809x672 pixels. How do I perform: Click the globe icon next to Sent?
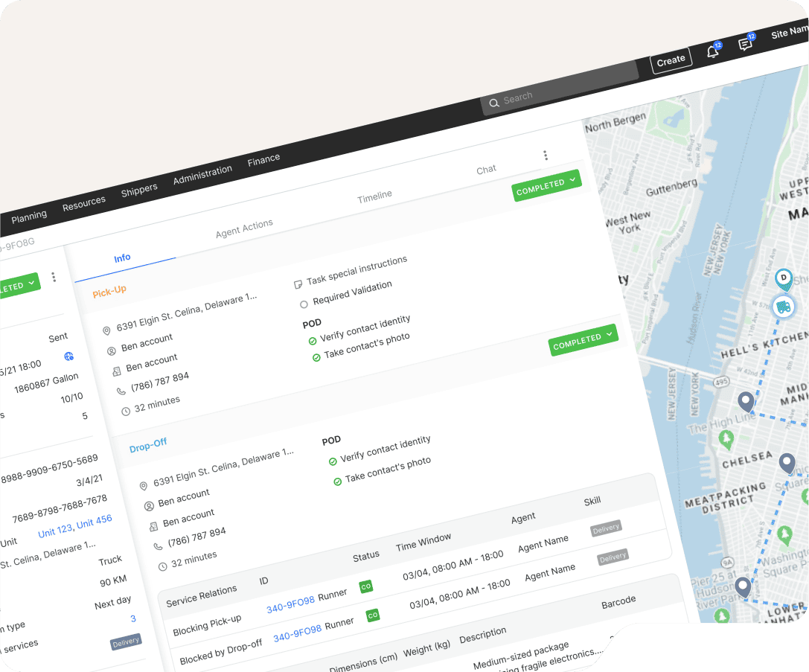click(69, 356)
